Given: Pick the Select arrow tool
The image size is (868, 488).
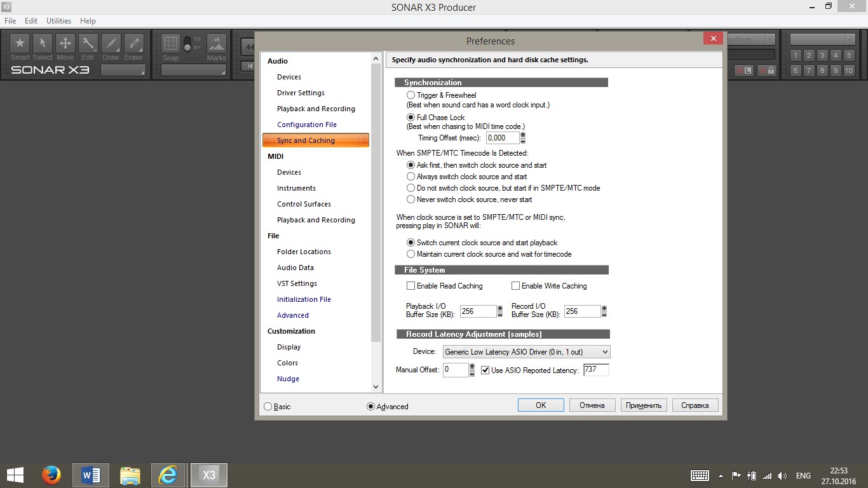Looking at the screenshot, I should (43, 43).
